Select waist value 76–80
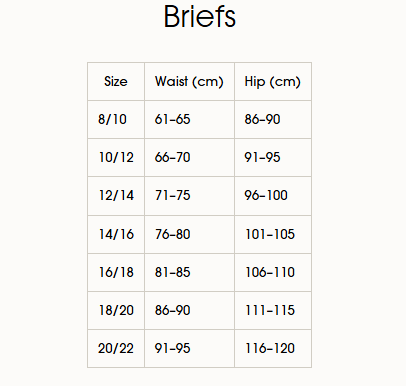406x386 pixels. [172, 234]
